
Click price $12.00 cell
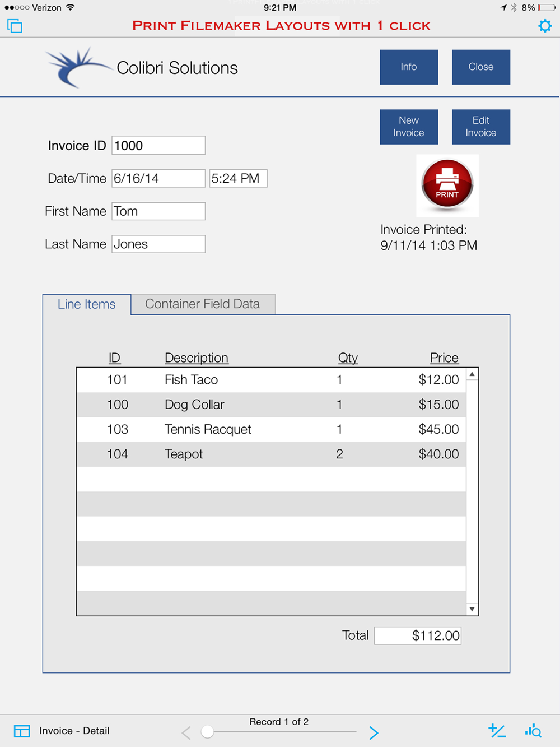(438, 380)
